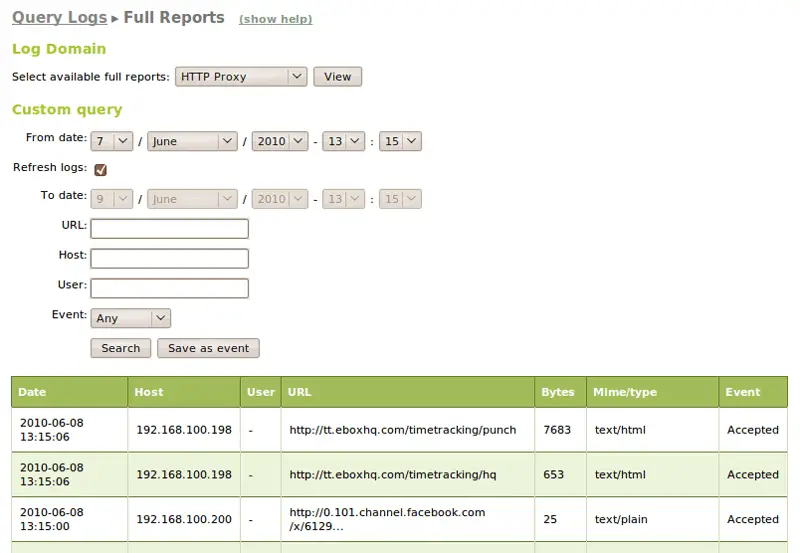Click text/html in the 7683 bytes row
Image resolution: width=800 pixels, height=553 pixels.
653,430
